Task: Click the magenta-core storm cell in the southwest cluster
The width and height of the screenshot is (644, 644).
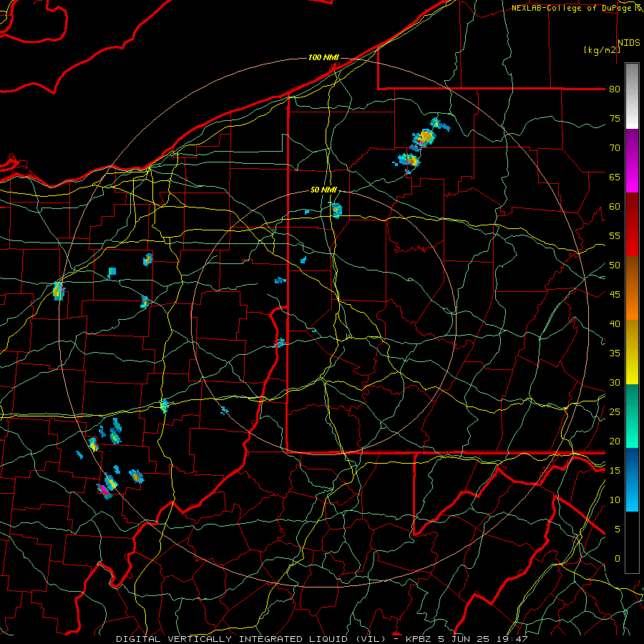Action: point(104,490)
